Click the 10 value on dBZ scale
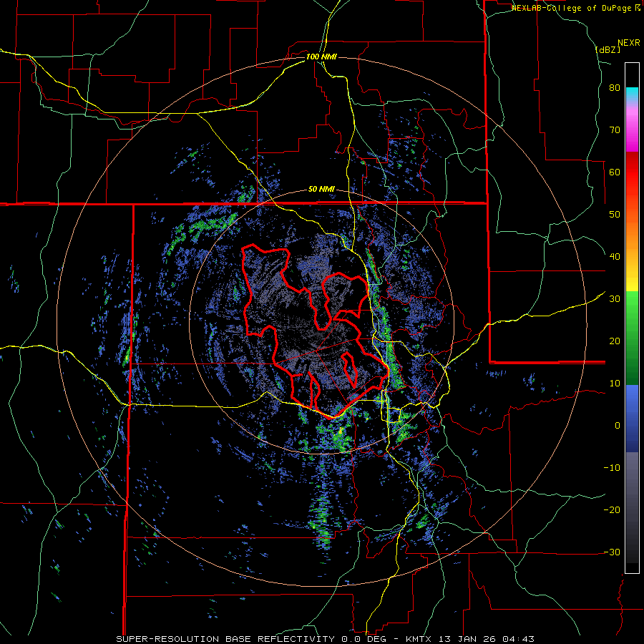644x644 pixels. coord(615,384)
